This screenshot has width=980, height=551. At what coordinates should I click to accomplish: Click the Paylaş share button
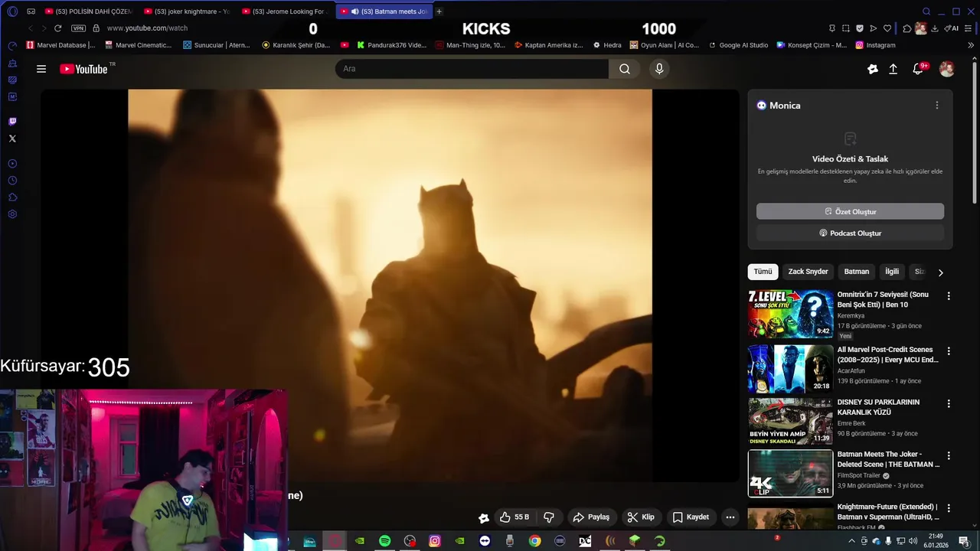point(591,517)
